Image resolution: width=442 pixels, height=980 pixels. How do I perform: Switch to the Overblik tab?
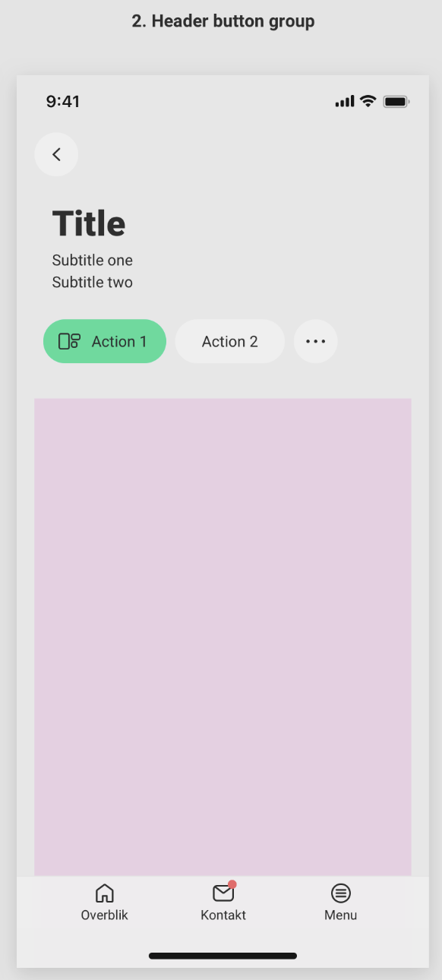coord(104,903)
